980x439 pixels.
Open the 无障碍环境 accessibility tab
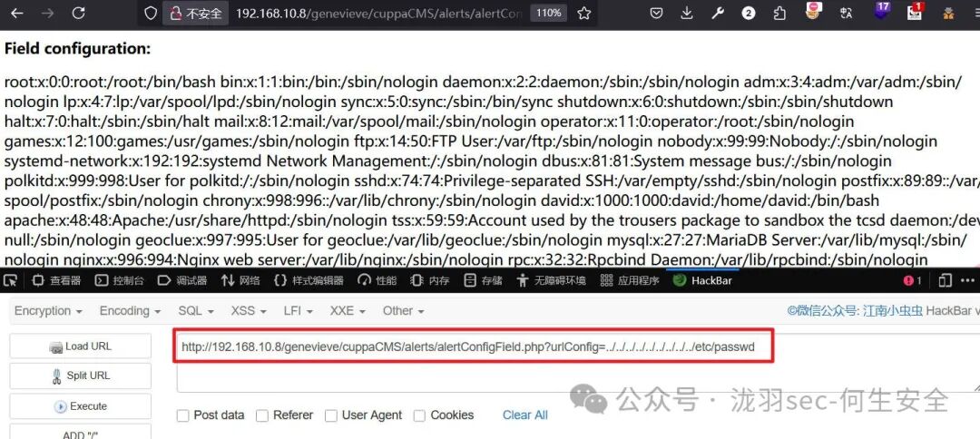click(x=552, y=280)
